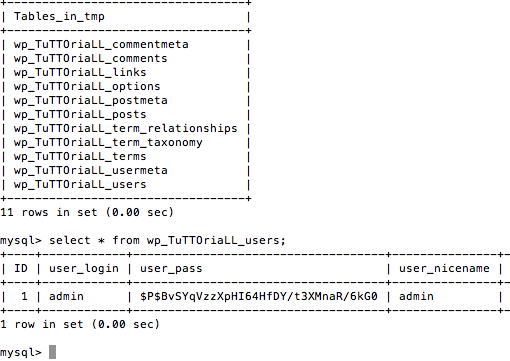
Task: Click the user_login column header
Action: pyautogui.click(x=84, y=269)
